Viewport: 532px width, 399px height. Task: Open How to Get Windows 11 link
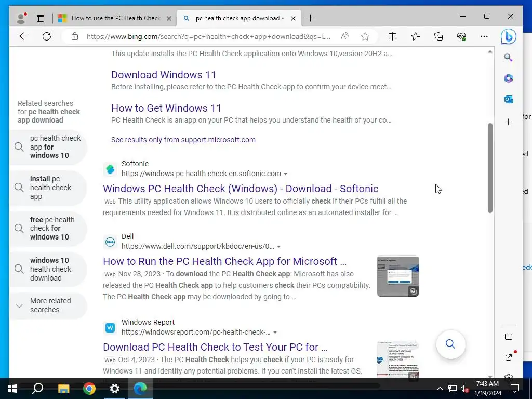coord(166,108)
